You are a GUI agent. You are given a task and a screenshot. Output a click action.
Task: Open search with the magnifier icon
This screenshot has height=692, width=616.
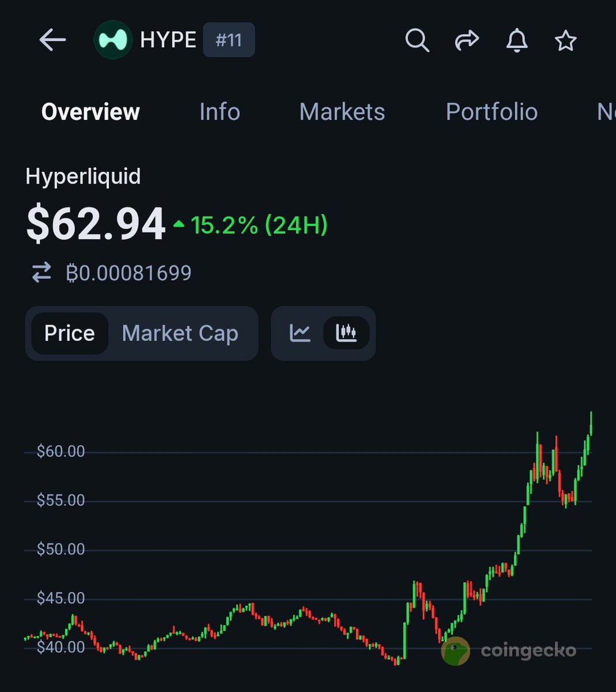click(x=417, y=40)
